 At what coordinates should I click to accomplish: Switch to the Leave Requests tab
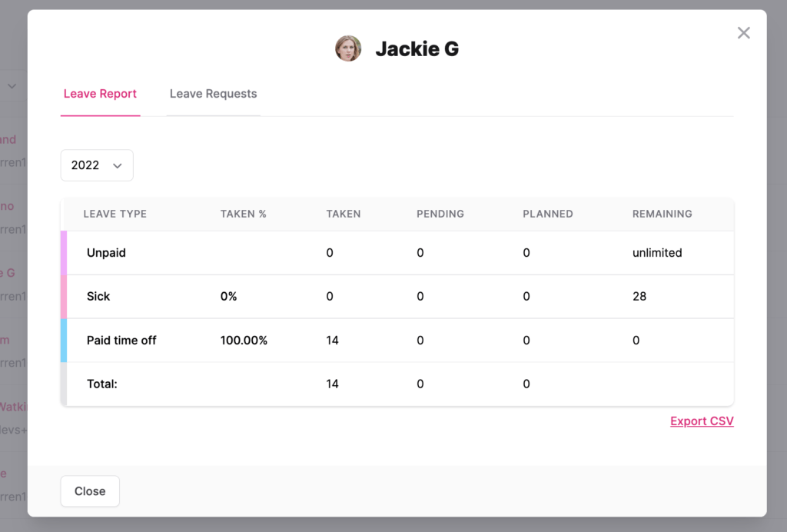[213, 93]
